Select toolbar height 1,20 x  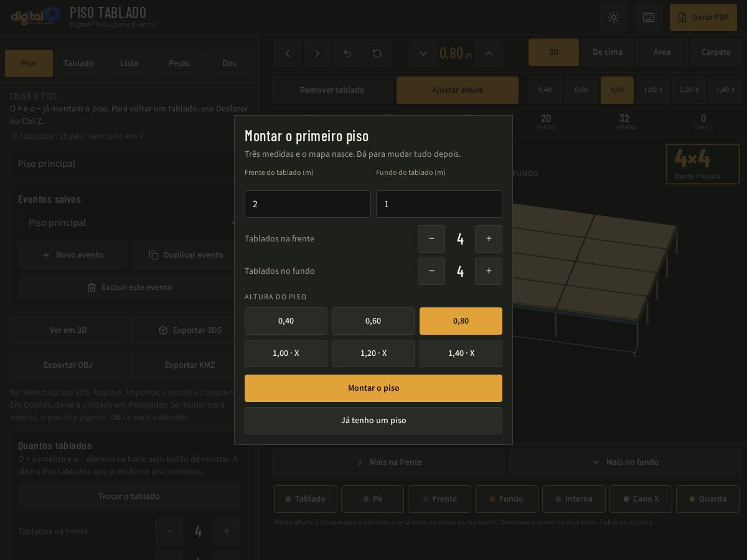click(689, 90)
